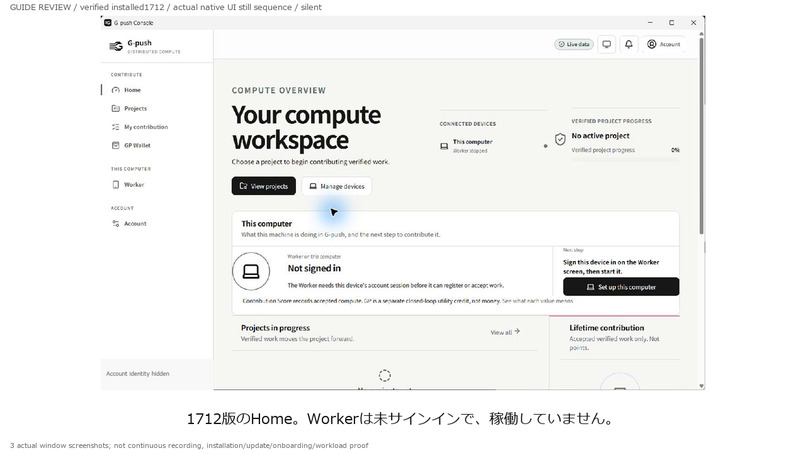Viewport: 806px width, 453px height.
Task: Maximize the G push Console window
Action: (x=671, y=23)
